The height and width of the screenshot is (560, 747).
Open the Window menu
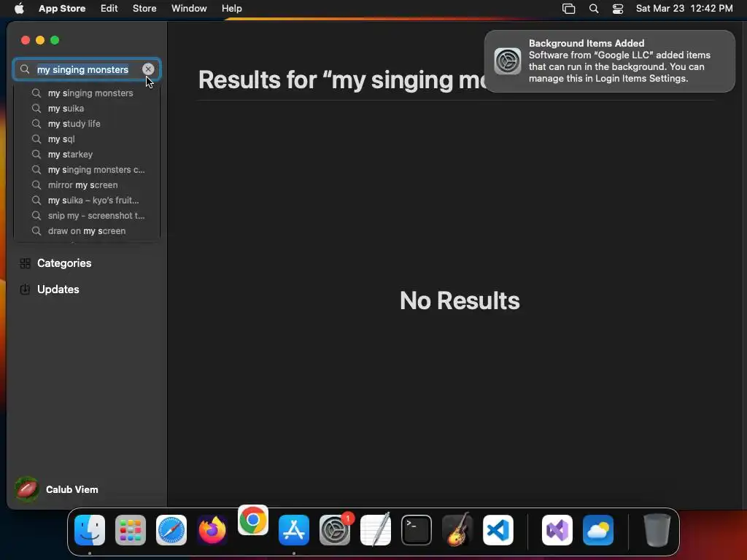[x=189, y=8]
